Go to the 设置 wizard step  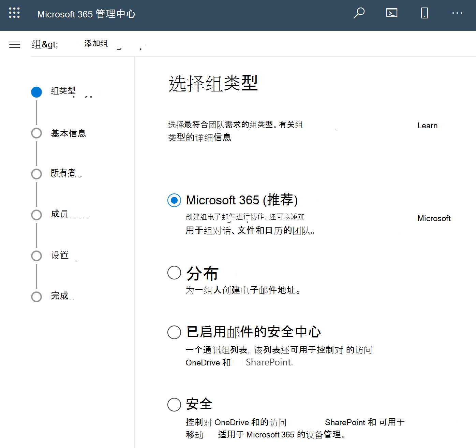pyautogui.click(x=60, y=255)
